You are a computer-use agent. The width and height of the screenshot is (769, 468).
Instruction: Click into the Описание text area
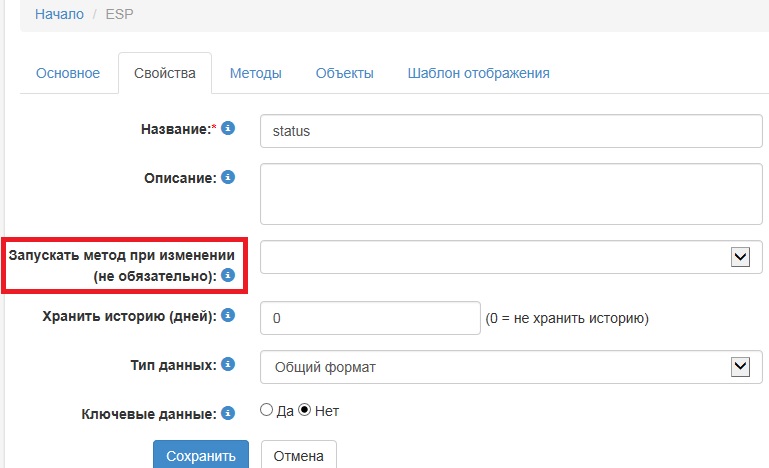coord(511,194)
